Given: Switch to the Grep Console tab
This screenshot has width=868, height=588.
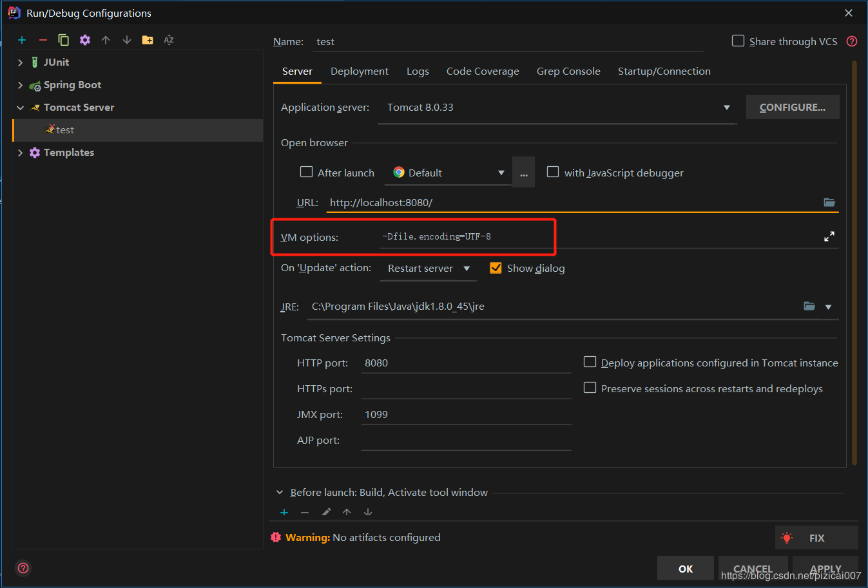Looking at the screenshot, I should click(568, 71).
